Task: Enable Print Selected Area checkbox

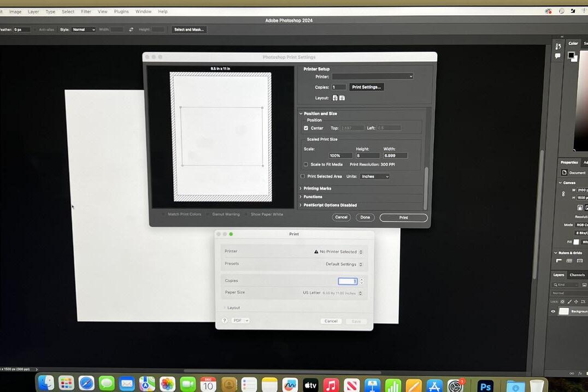Action: (x=303, y=176)
